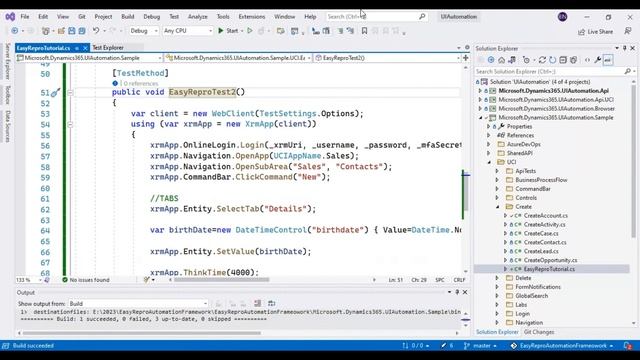This screenshot has height=360, width=640.
Task: Expand the AzureDevOps folder
Action: click(489, 144)
